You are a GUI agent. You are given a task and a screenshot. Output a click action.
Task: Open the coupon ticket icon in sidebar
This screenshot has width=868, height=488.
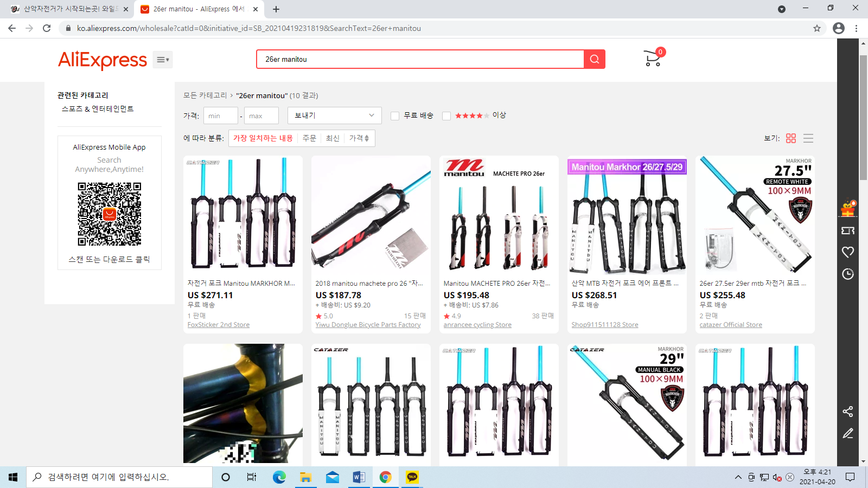847,230
